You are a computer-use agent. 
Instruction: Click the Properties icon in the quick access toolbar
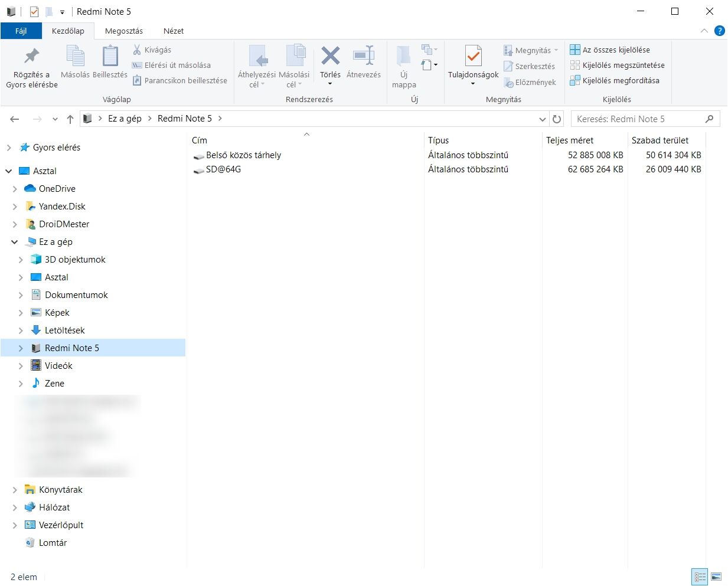34,12
